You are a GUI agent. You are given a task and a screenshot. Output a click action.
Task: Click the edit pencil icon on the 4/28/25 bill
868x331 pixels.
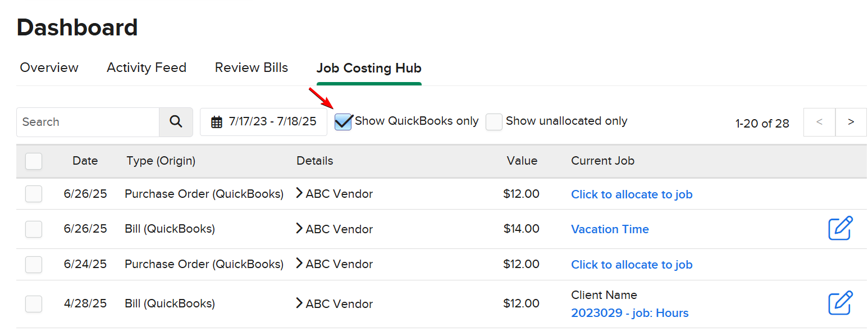click(x=840, y=303)
